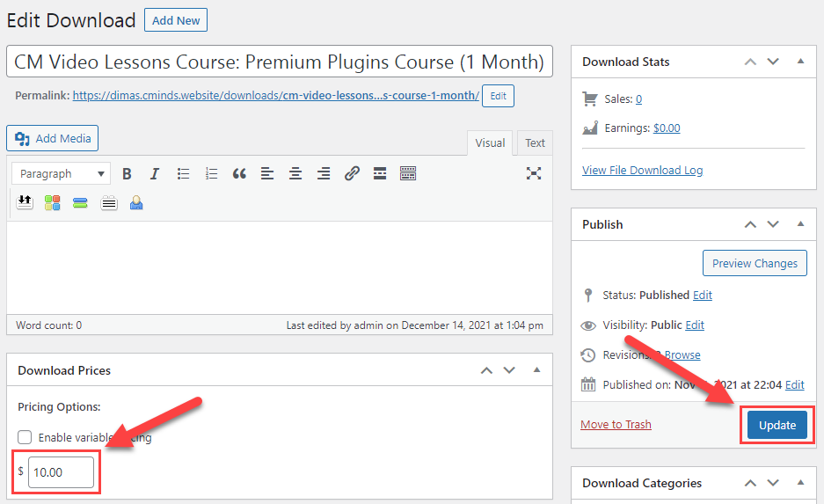Insert a numbered list
The image size is (824, 504).
pyautogui.click(x=211, y=173)
